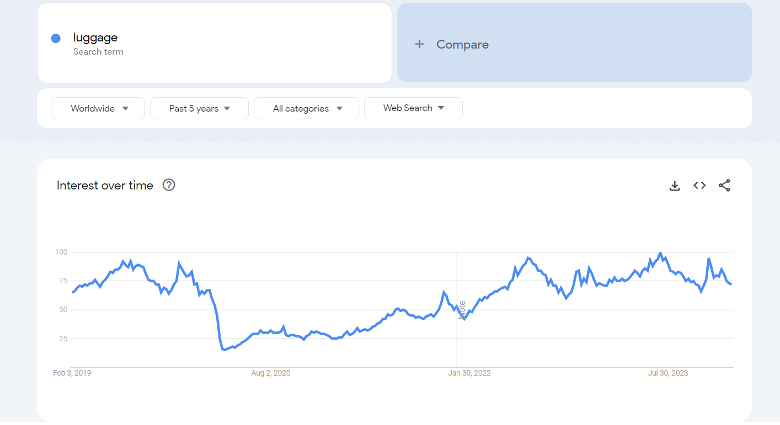Open the embed code icon

(699, 186)
